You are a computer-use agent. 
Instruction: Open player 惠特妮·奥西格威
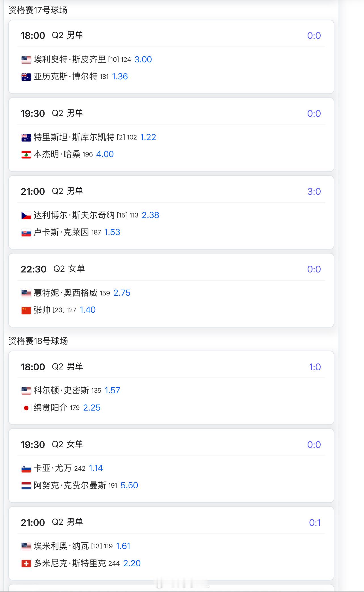[x=65, y=293]
